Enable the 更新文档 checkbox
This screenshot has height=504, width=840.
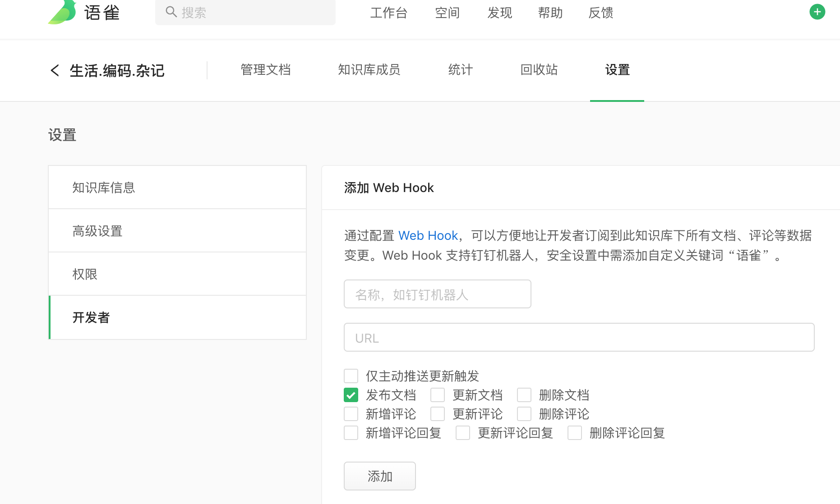click(437, 395)
